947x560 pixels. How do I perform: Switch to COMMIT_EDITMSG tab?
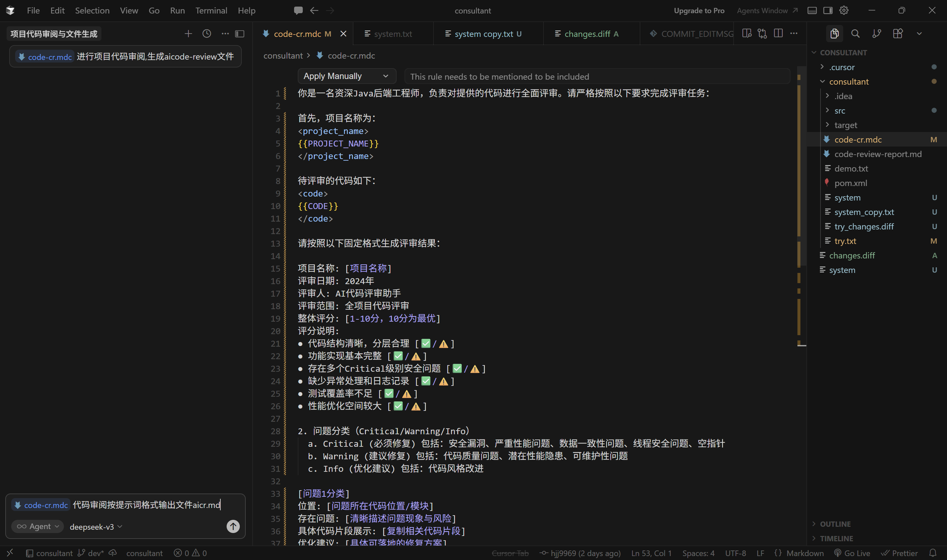[x=686, y=34]
